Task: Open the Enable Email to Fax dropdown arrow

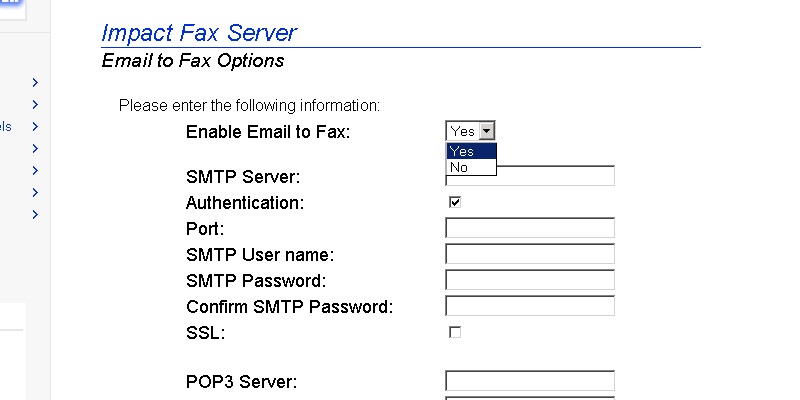Action: (x=487, y=131)
